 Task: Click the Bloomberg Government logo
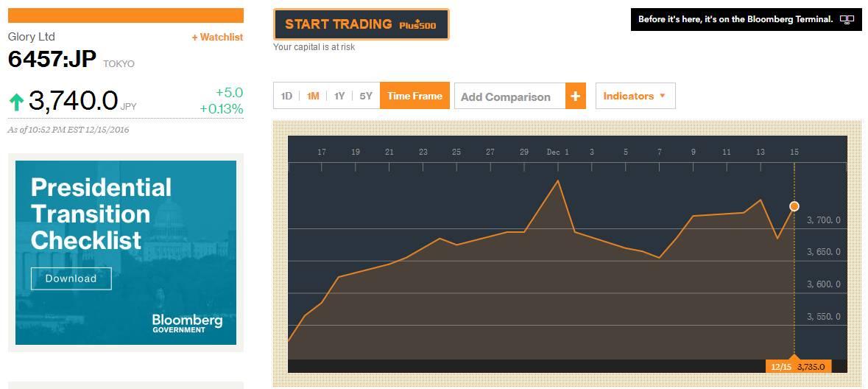point(187,323)
